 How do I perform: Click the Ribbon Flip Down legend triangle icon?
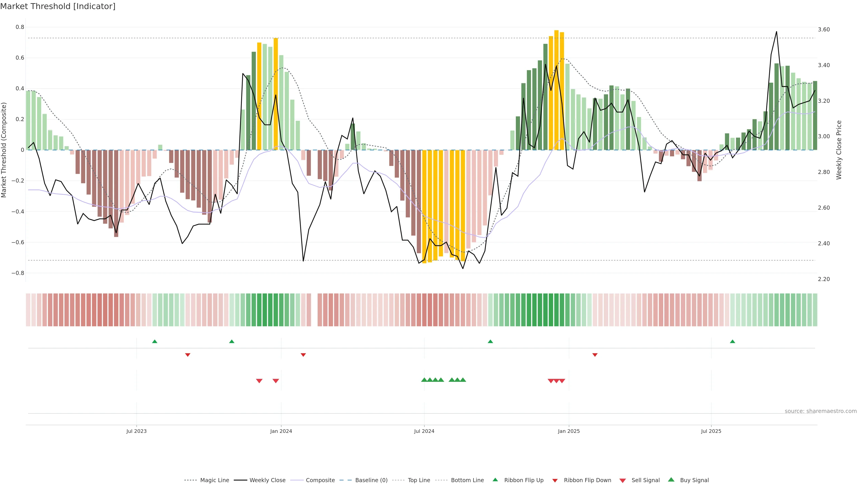[555, 480]
